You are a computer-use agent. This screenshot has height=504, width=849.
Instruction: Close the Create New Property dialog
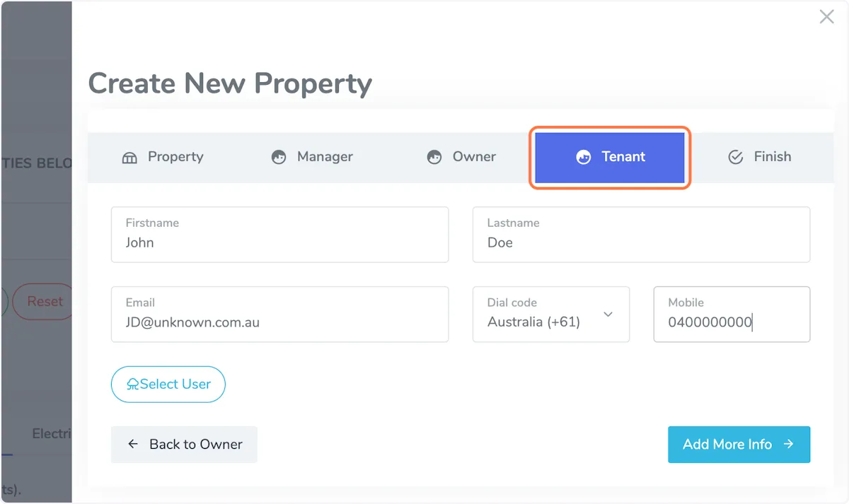[x=826, y=17]
